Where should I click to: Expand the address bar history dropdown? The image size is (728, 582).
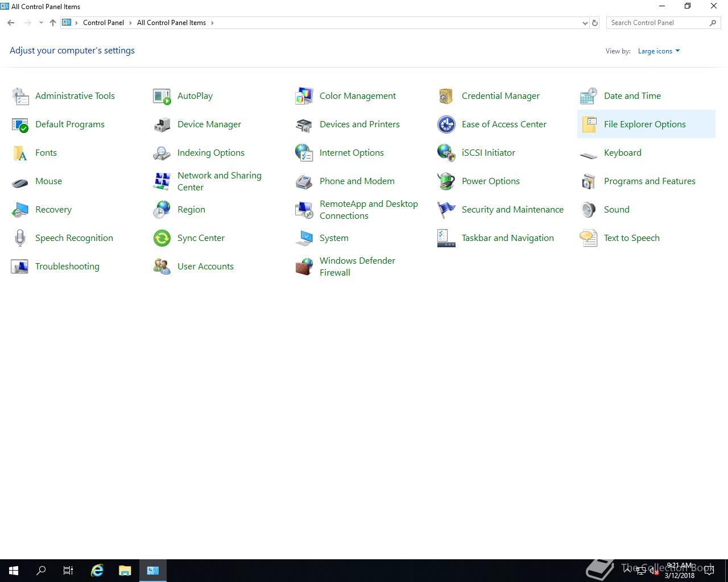(x=585, y=23)
